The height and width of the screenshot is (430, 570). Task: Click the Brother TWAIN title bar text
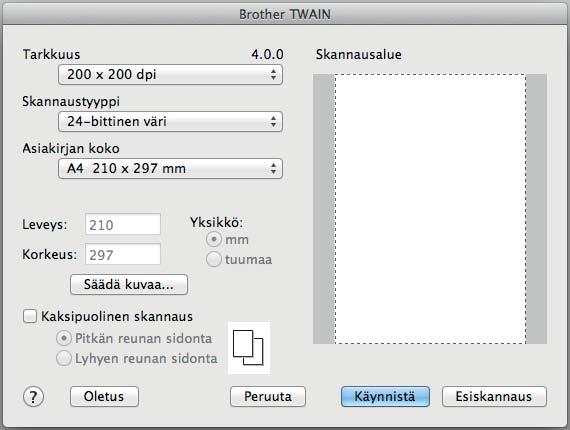click(x=285, y=15)
